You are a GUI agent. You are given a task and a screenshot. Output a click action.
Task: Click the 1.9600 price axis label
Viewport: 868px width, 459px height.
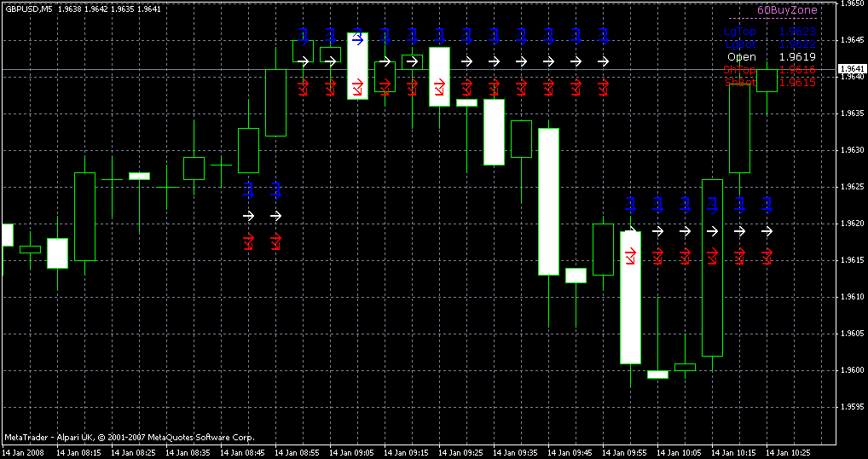[x=852, y=370]
